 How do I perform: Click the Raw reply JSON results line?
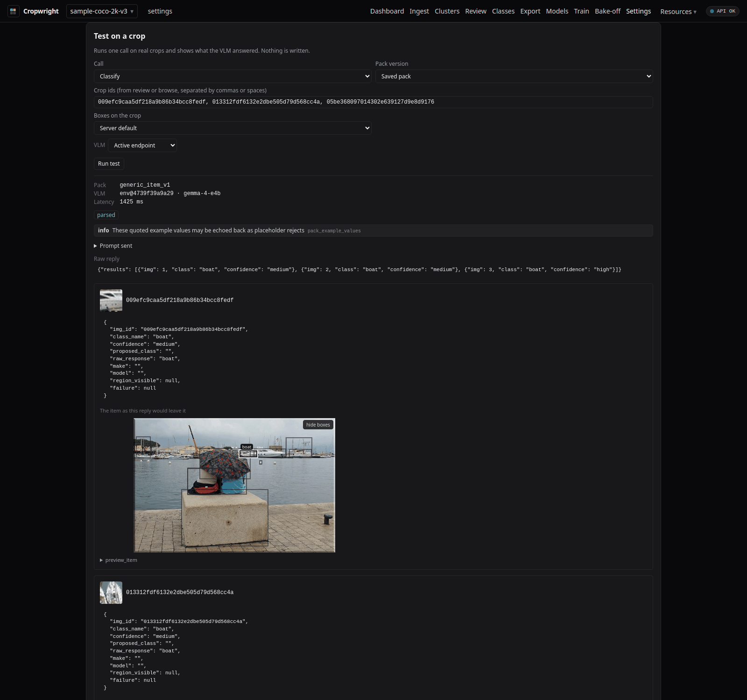coord(359,270)
